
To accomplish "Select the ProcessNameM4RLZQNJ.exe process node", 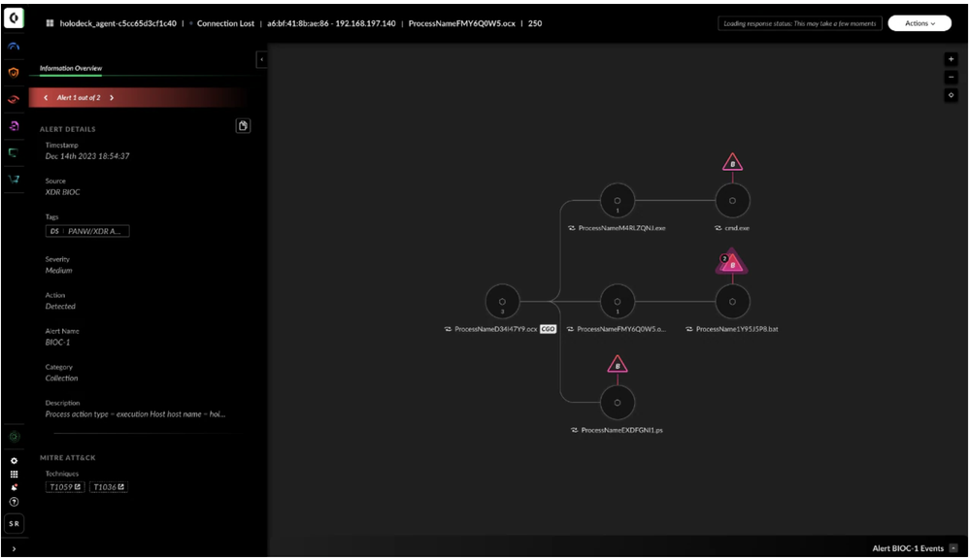I will click(618, 202).
